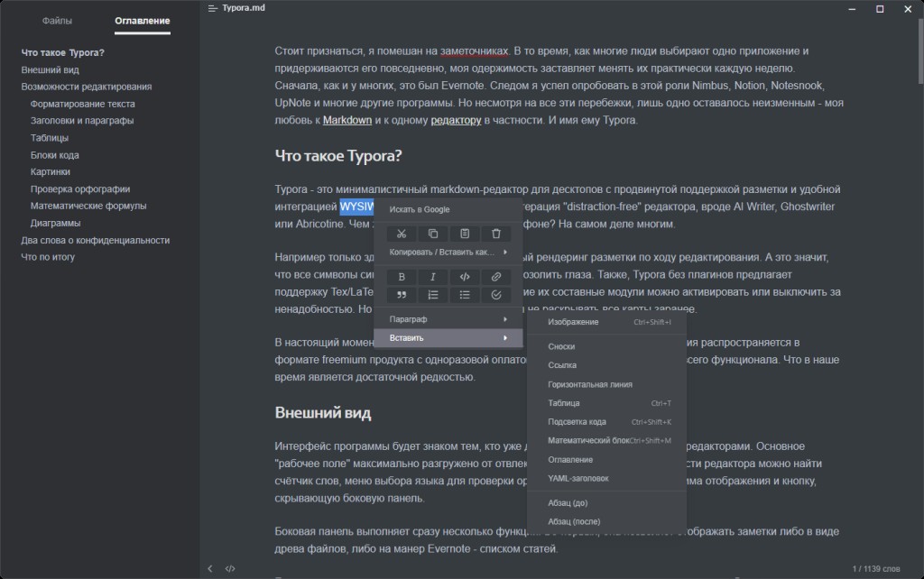This screenshot has height=579, width=924.
Task: Go to outline heading Что по итогу
Action: [x=48, y=257]
